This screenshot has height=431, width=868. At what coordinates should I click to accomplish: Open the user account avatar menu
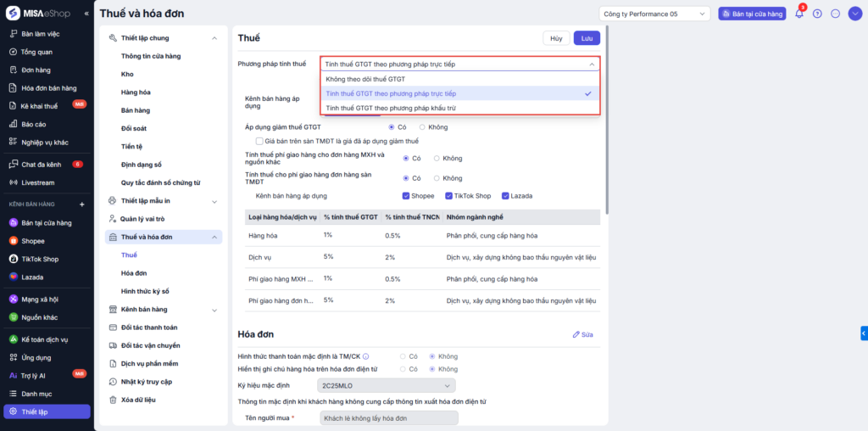click(x=854, y=14)
